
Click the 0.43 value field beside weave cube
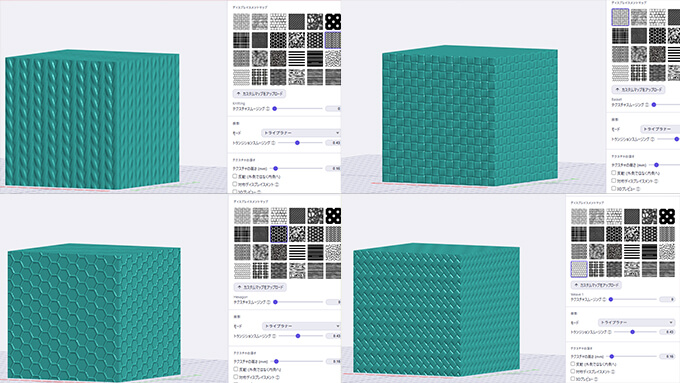667,332
